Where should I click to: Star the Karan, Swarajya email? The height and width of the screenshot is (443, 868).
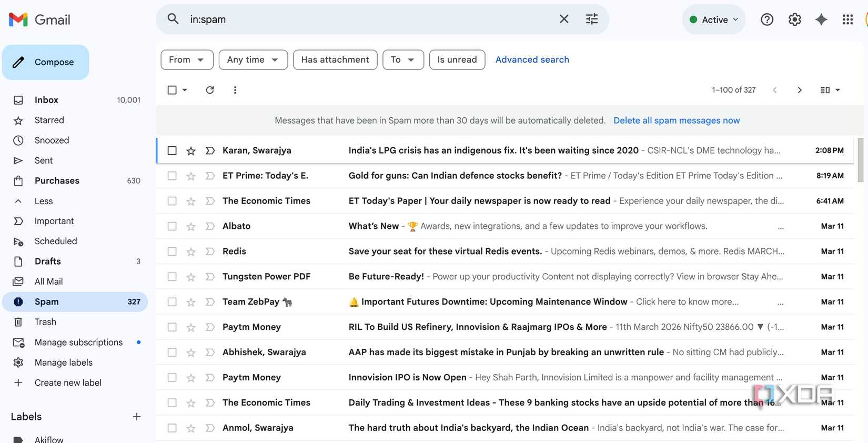click(191, 151)
